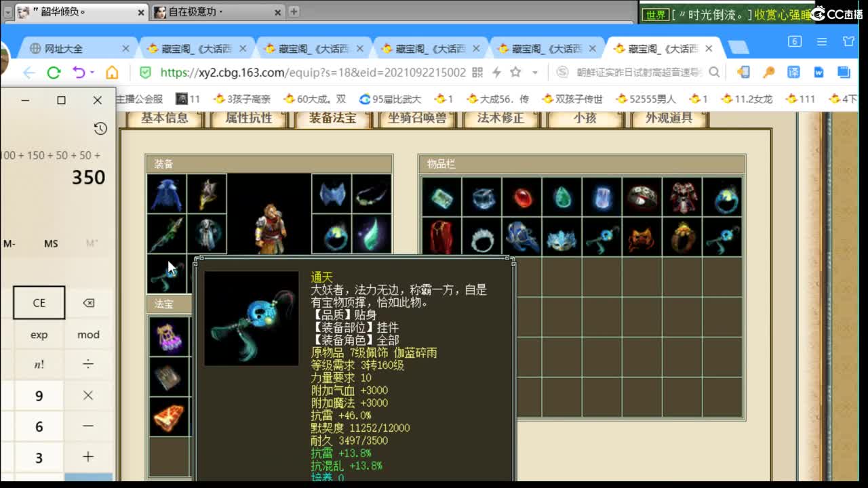
Task: Open the 11.2女龙 bookmark
Action: click(x=746, y=99)
